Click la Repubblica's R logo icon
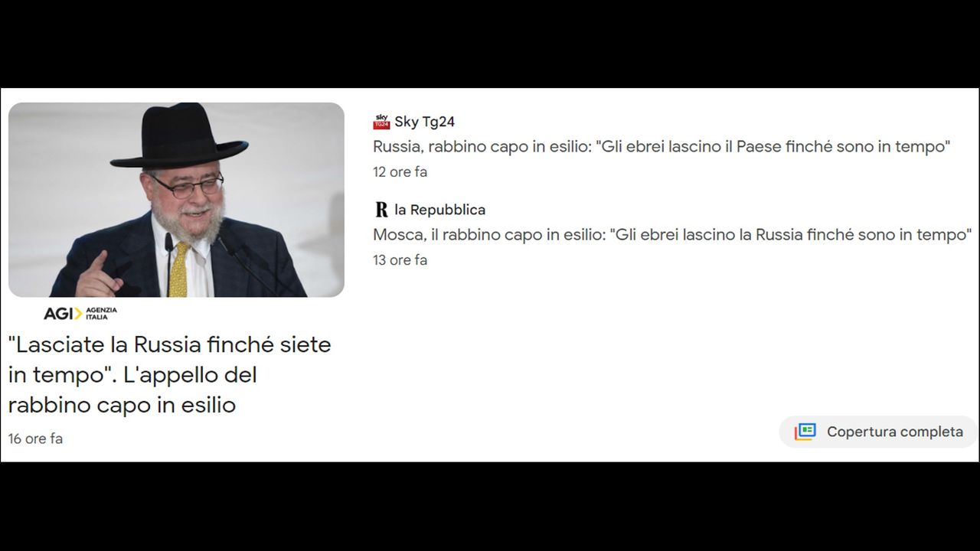Screen dimensions: 980x551 click(x=381, y=210)
